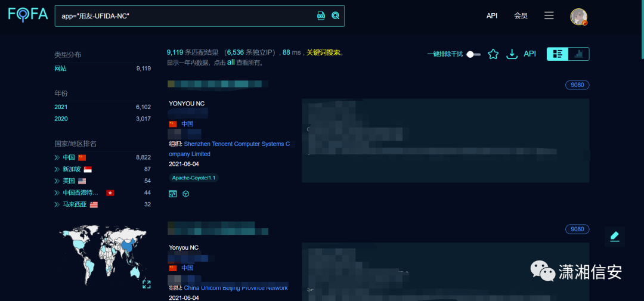This screenshot has width=644, height=301.
Task: Filter by 网站 type
Action: pyautogui.click(x=60, y=69)
